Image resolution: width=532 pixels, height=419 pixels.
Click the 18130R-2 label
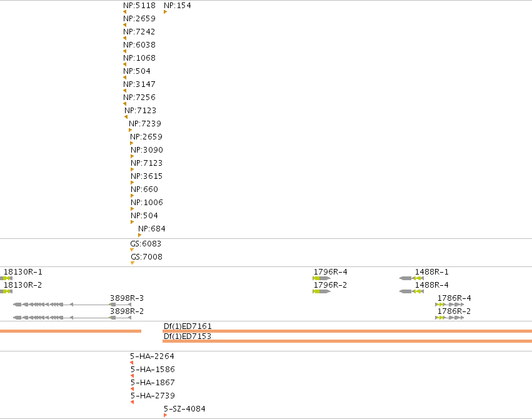pos(23,285)
